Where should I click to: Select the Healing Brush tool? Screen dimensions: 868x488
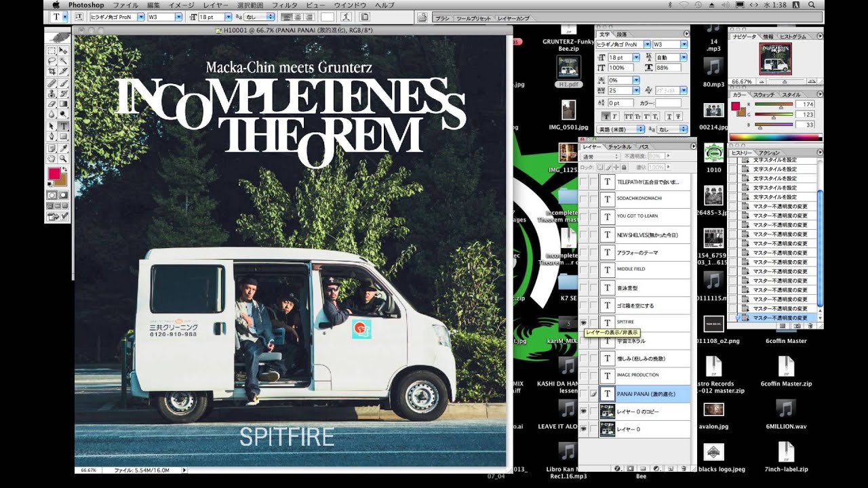[x=52, y=82]
